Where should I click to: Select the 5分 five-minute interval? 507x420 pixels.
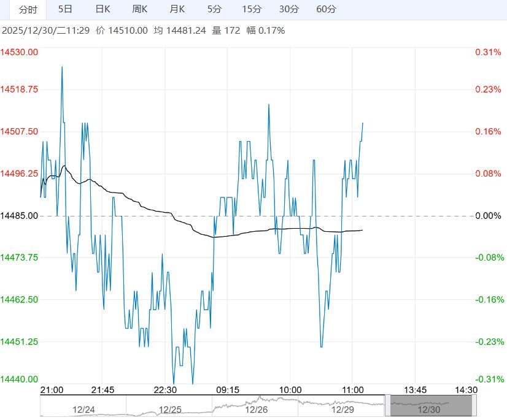pos(214,9)
